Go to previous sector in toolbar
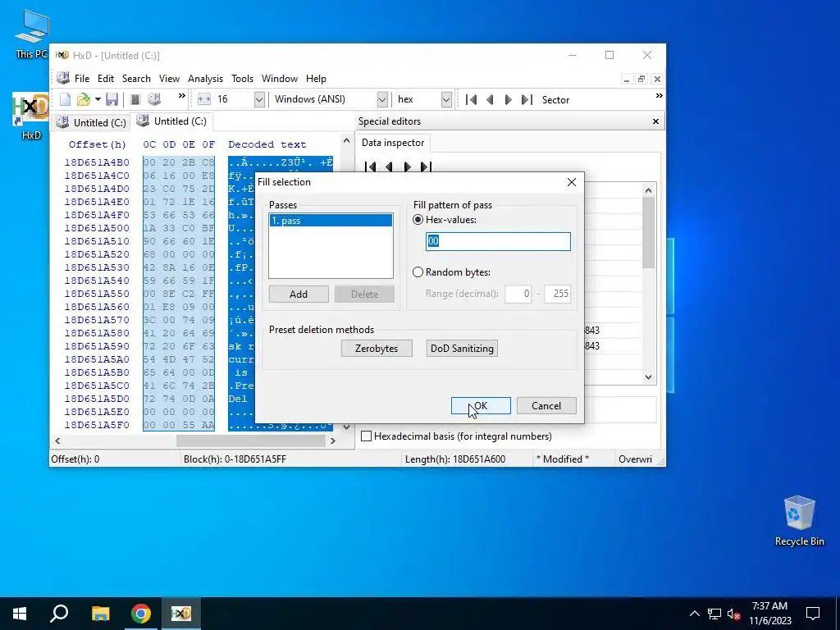The height and width of the screenshot is (630, 840). pos(490,99)
